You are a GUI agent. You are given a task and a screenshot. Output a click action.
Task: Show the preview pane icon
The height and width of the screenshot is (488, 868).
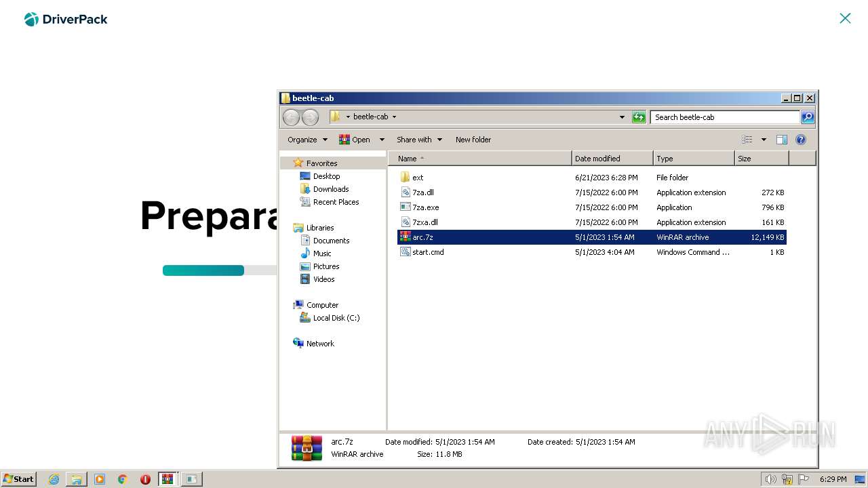click(x=782, y=140)
